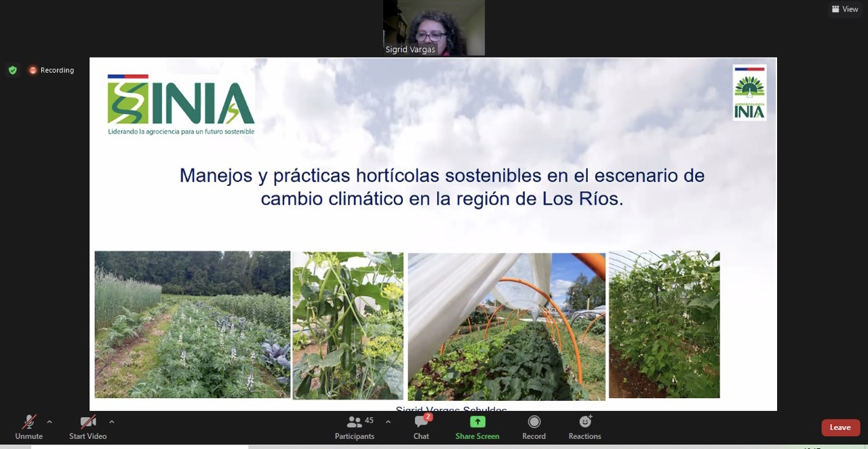The height and width of the screenshot is (449, 868).
Task: Open the Reactions emoji picker
Action: [585, 427]
